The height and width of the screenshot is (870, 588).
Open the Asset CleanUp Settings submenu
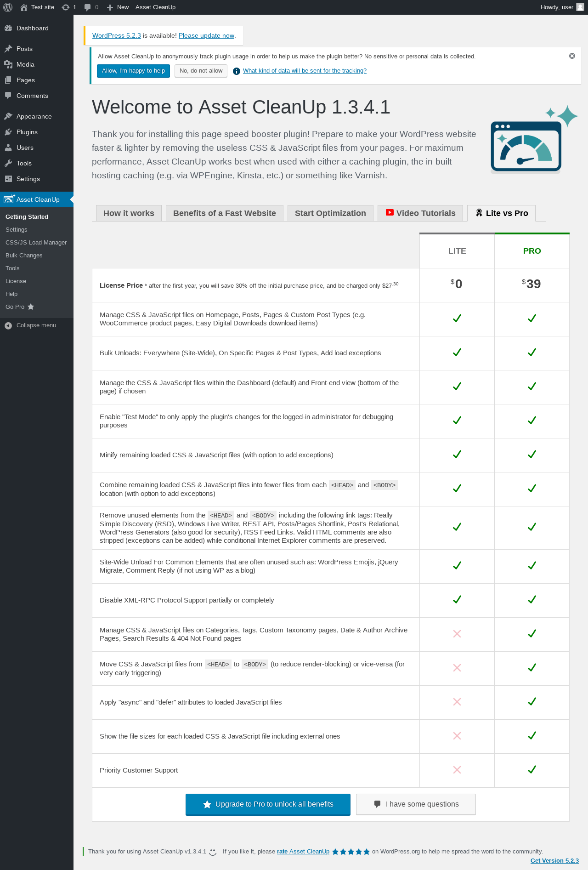(x=17, y=230)
